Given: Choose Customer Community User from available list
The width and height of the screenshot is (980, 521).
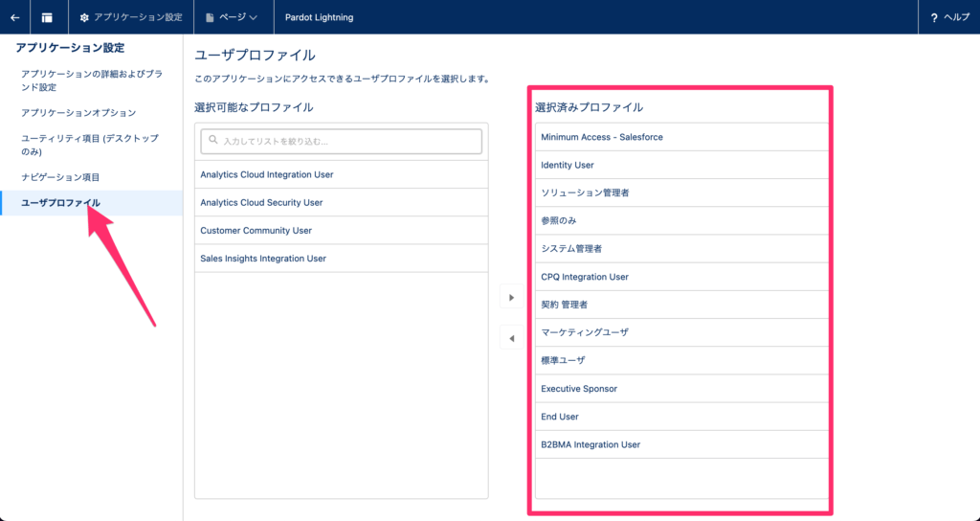Looking at the screenshot, I should coord(256,231).
